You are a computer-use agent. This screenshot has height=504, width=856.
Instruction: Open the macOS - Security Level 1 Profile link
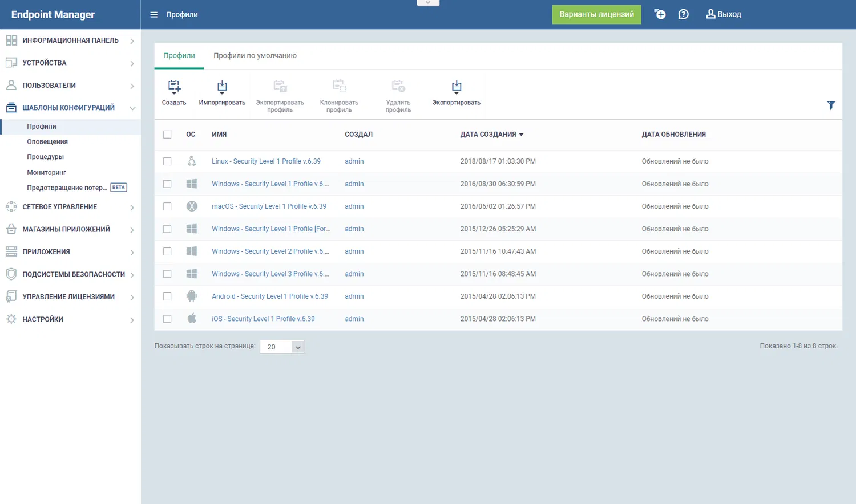pos(269,206)
